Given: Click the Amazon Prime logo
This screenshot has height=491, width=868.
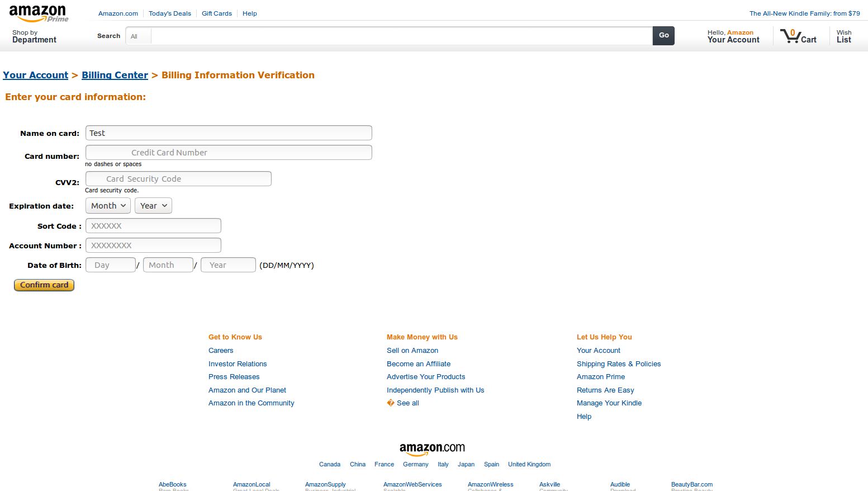Looking at the screenshot, I should pos(39,14).
